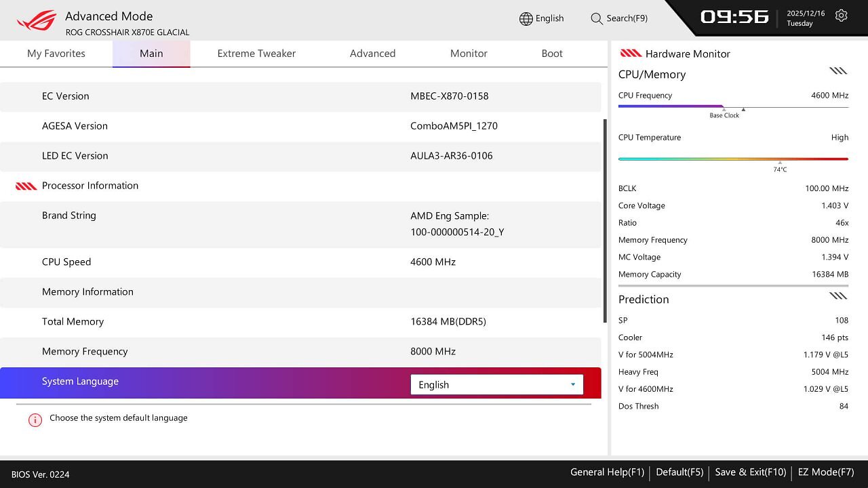Click Save & Exit(F10)

coord(751,472)
